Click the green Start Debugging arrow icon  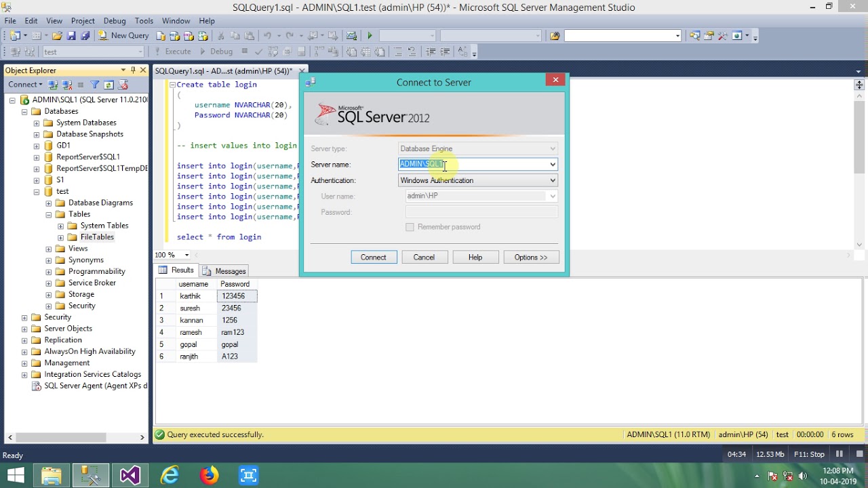(x=370, y=36)
